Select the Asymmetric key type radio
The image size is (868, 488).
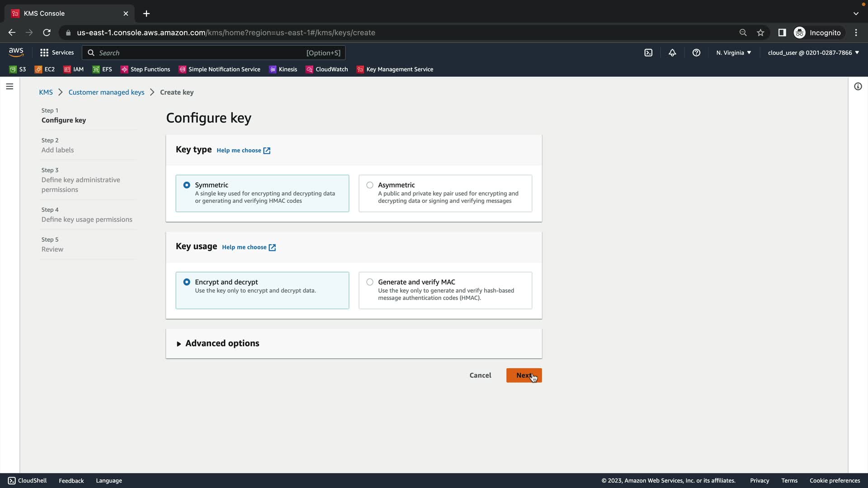[370, 185]
